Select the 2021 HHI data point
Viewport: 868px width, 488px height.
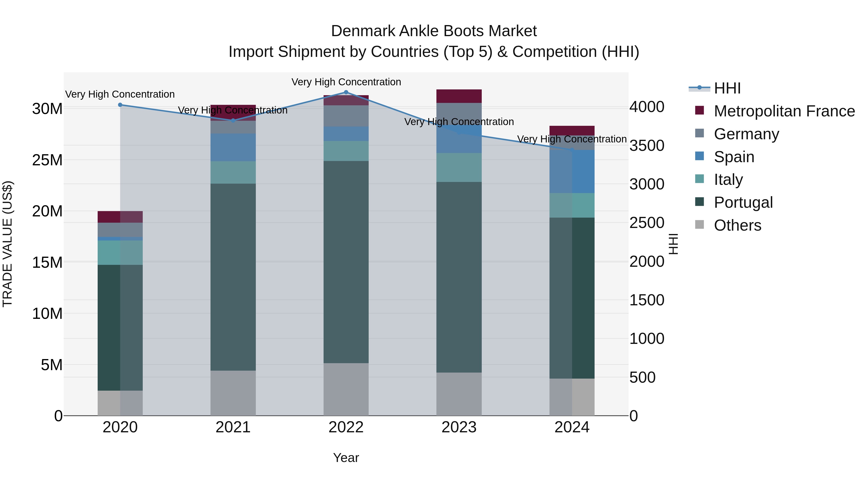pos(233,120)
